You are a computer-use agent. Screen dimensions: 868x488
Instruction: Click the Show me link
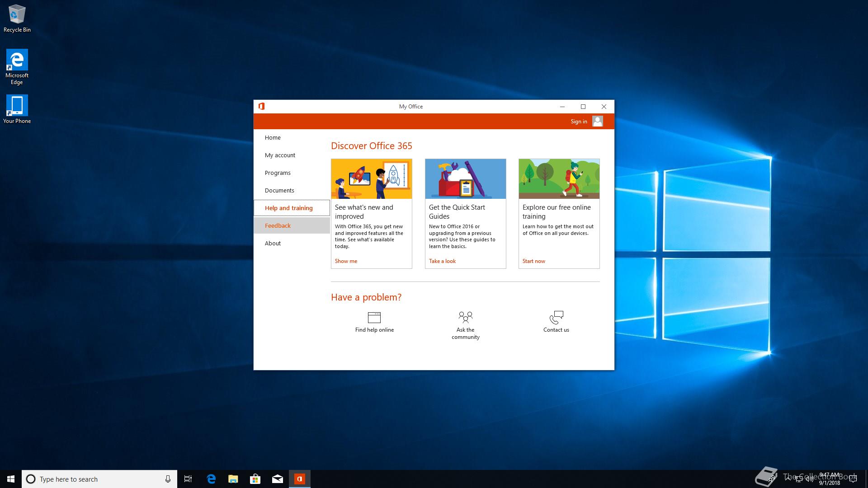[346, 261]
